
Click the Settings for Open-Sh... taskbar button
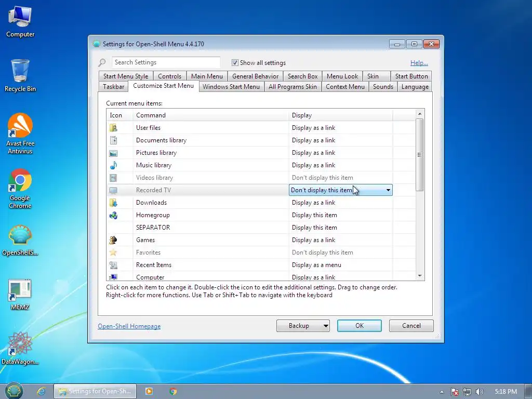point(96,391)
